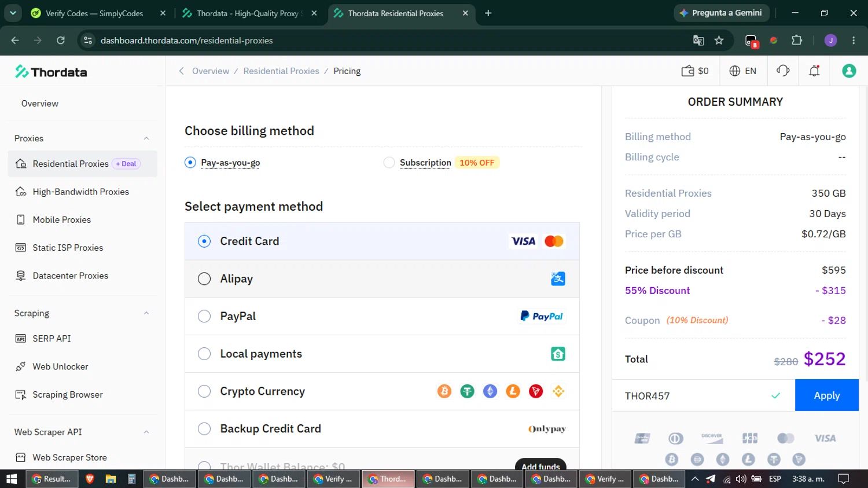Open the user account avatar
868x488 pixels.
click(x=849, y=71)
